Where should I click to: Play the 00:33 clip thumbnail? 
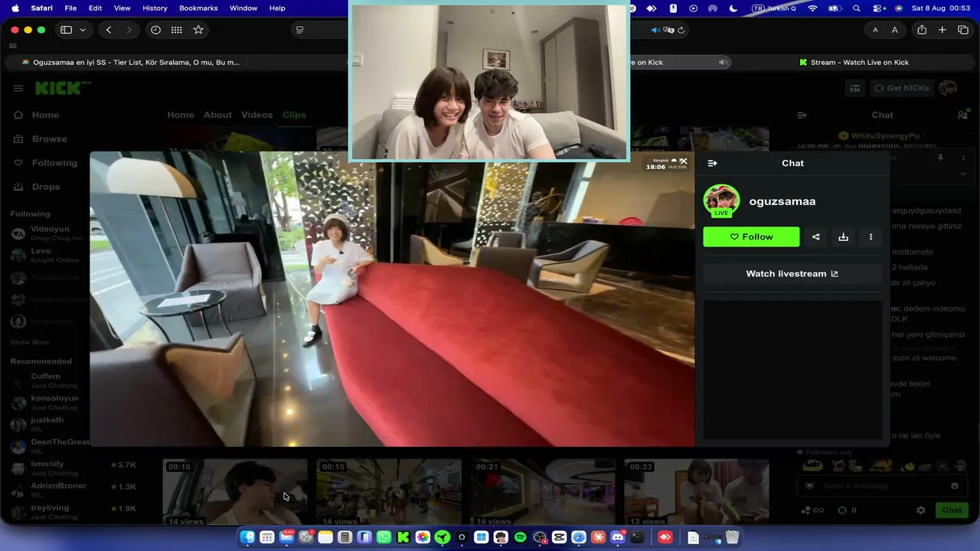[696, 491]
